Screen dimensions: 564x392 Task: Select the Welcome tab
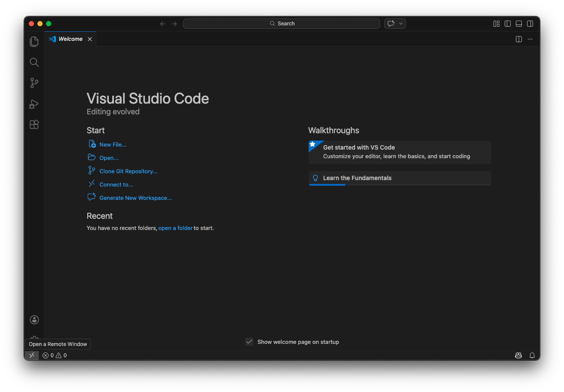tap(70, 39)
